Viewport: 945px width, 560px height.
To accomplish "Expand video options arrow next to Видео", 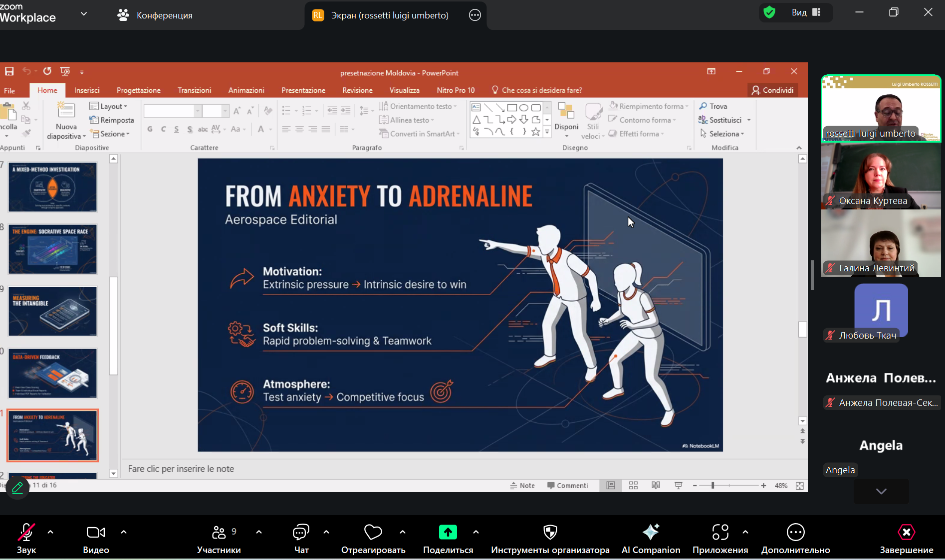I will click(124, 532).
